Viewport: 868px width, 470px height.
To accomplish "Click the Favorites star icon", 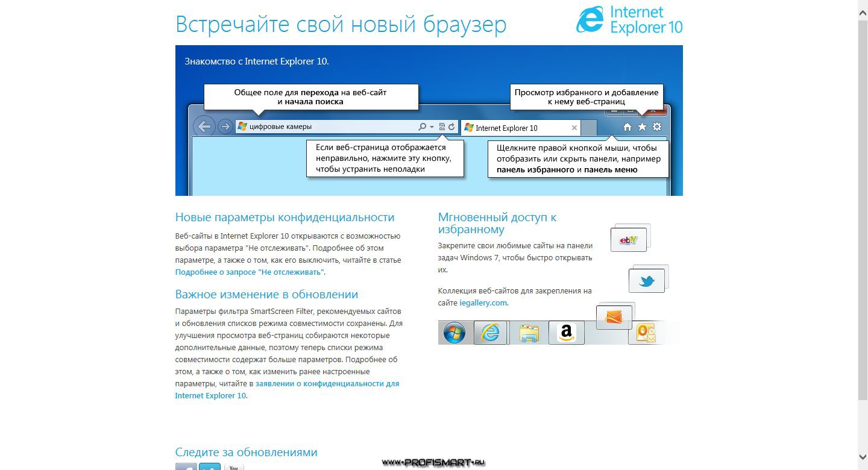I will 643,127.
